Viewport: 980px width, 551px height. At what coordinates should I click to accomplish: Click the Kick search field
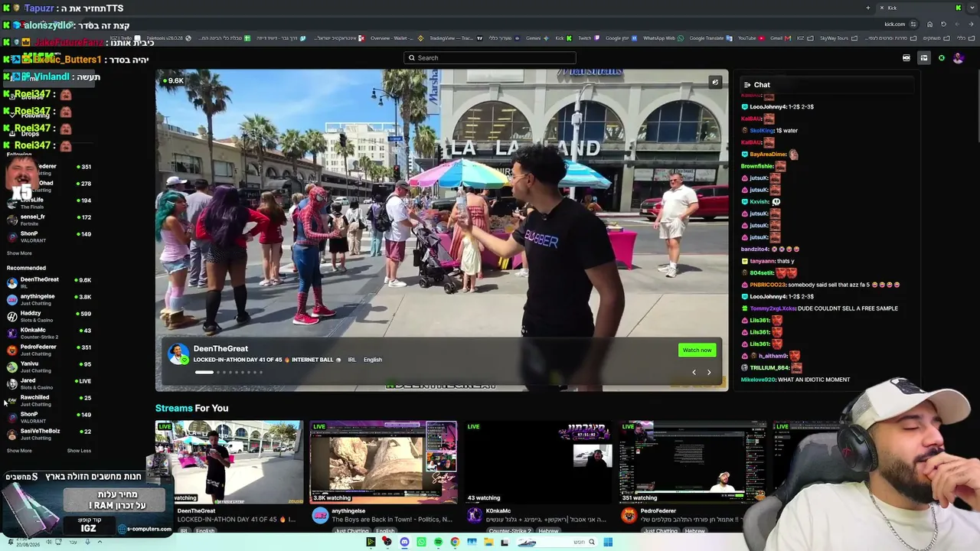[x=490, y=58]
